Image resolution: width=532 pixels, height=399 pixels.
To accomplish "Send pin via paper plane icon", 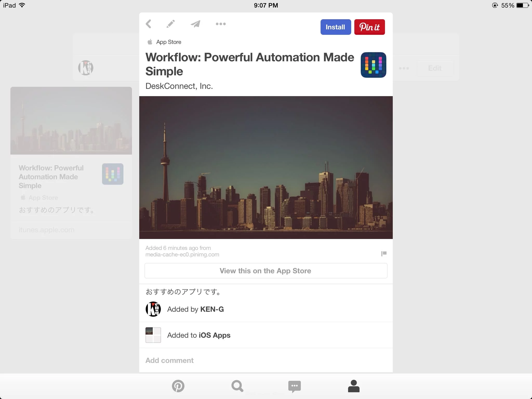I will tap(195, 24).
